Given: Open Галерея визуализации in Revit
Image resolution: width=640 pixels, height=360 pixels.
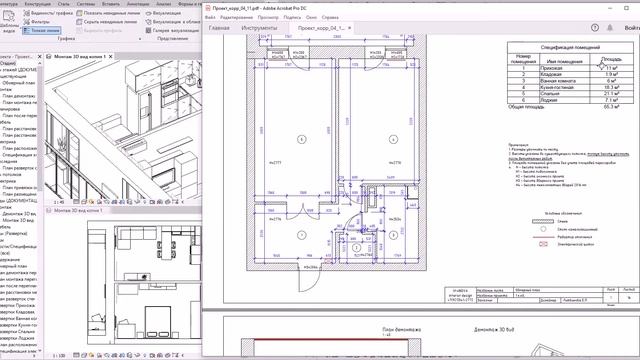Looking at the screenshot, I should click(172, 30).
